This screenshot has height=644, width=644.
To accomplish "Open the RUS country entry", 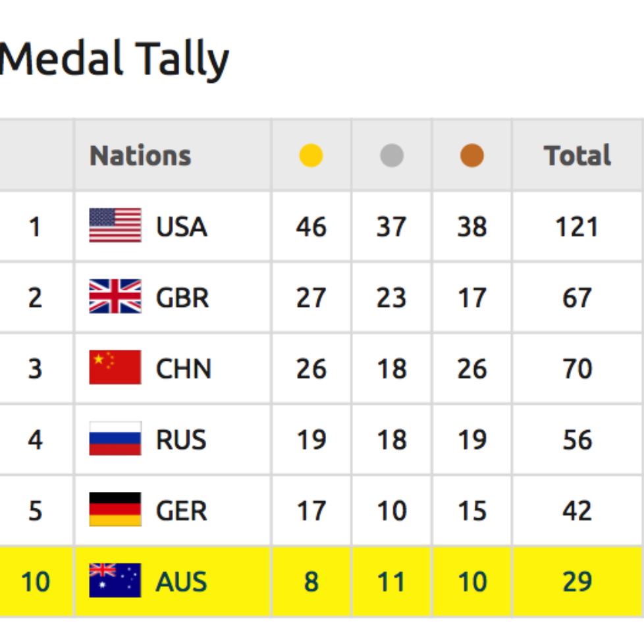I will pyautogui.click(x=181, y=440).
